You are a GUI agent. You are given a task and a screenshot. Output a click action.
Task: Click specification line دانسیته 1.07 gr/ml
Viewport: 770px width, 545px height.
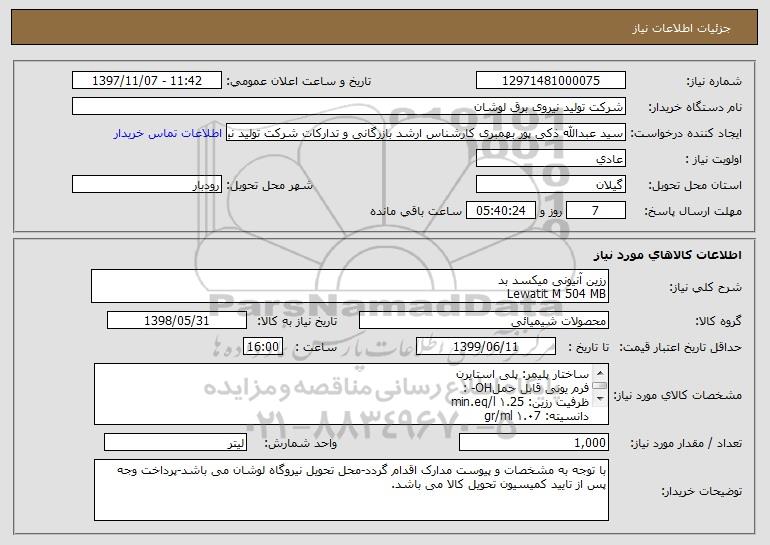(x=536, y=416)
